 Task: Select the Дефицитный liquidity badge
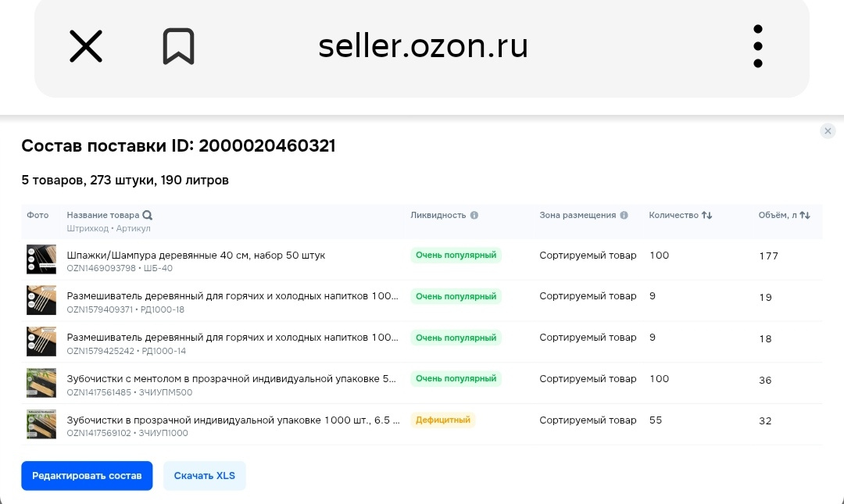pyautogui.click(x=443, y=420)
